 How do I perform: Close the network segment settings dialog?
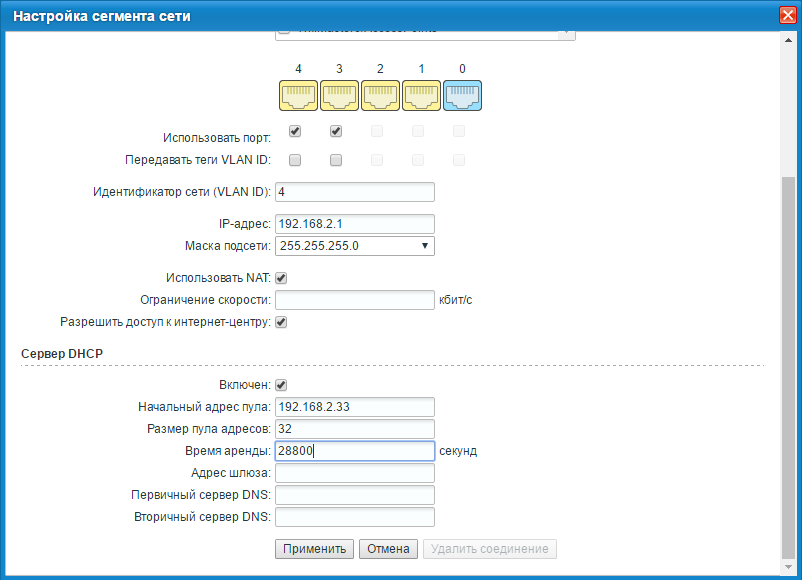(x=787, y=16)
